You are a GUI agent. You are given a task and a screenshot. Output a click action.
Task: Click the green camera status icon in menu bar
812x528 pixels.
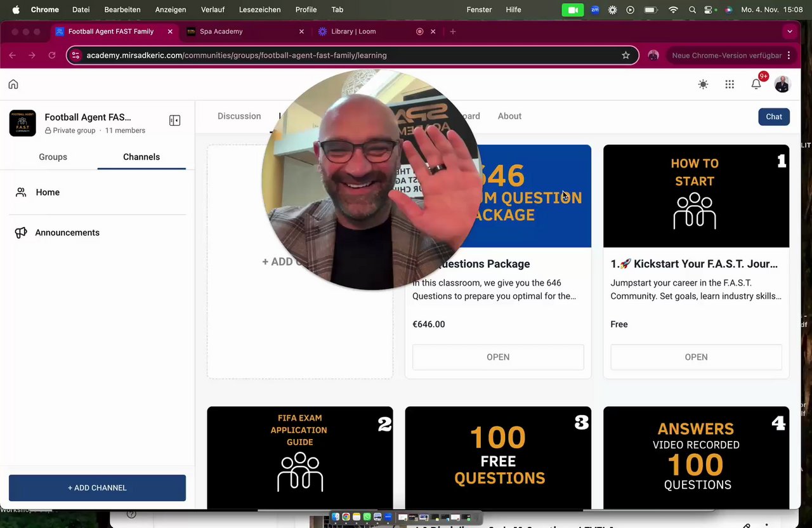(573, 10)
